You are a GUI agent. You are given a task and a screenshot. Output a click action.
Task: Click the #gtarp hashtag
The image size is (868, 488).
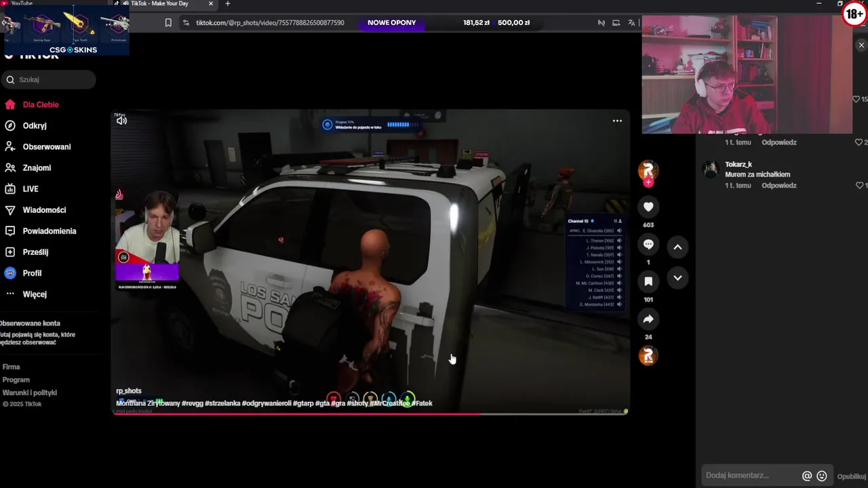coord(303,403)
